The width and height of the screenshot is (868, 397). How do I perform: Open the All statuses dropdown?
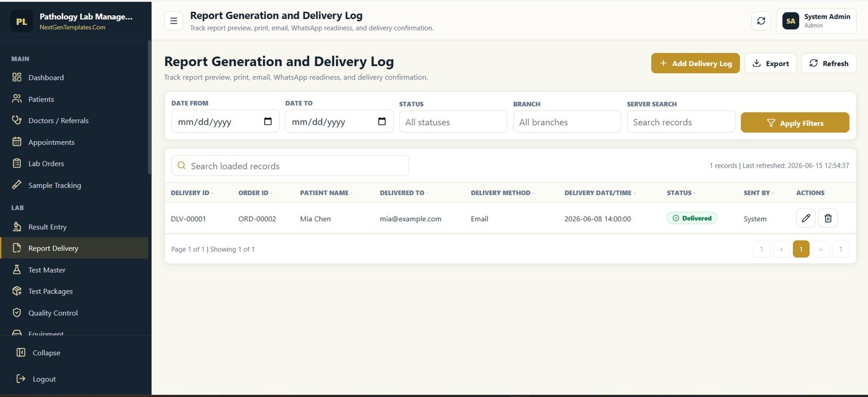click(453, 122)
